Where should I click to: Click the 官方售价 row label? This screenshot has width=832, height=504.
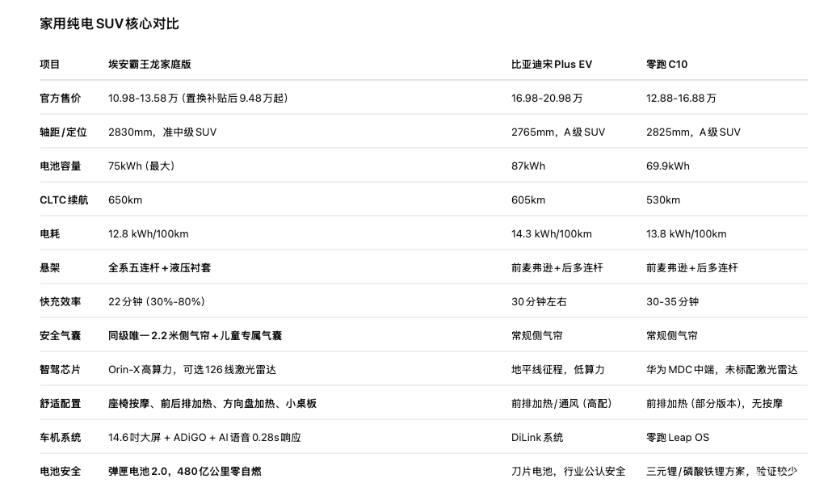click(x=61, y=99)
